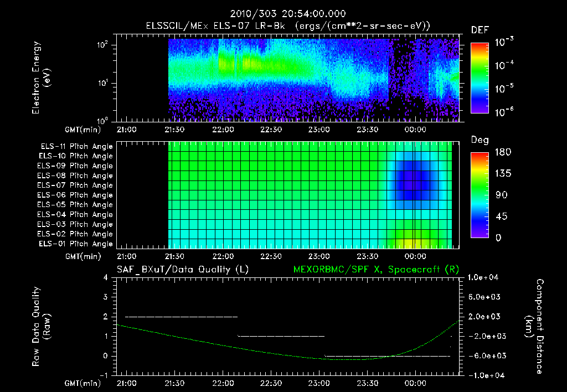Click the 10⁻⁵ value on DEF scale

point(504,89)
